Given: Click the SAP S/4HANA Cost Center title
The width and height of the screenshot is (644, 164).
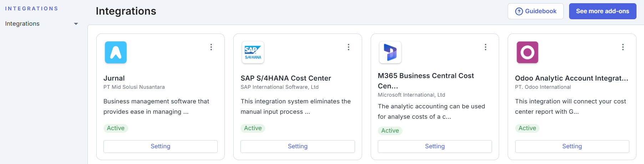Looking at the screenshot, I should pyautogui.click(x=286, y=78).
